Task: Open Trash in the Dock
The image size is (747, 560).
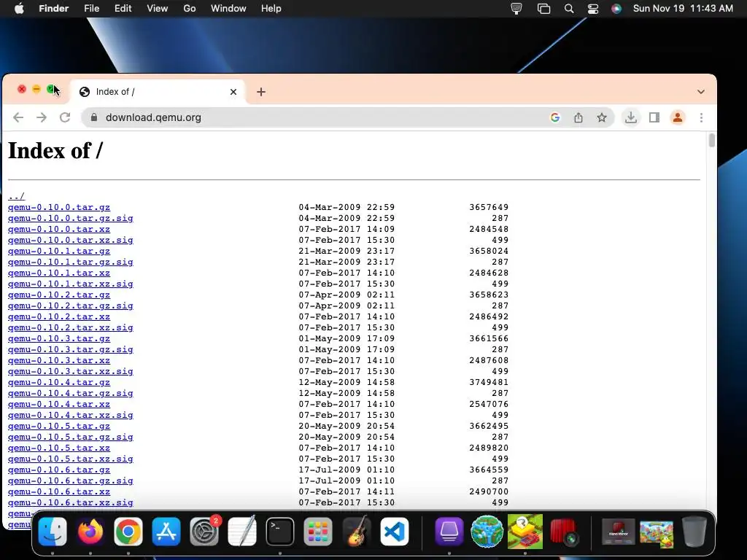Action: [694, 532]
